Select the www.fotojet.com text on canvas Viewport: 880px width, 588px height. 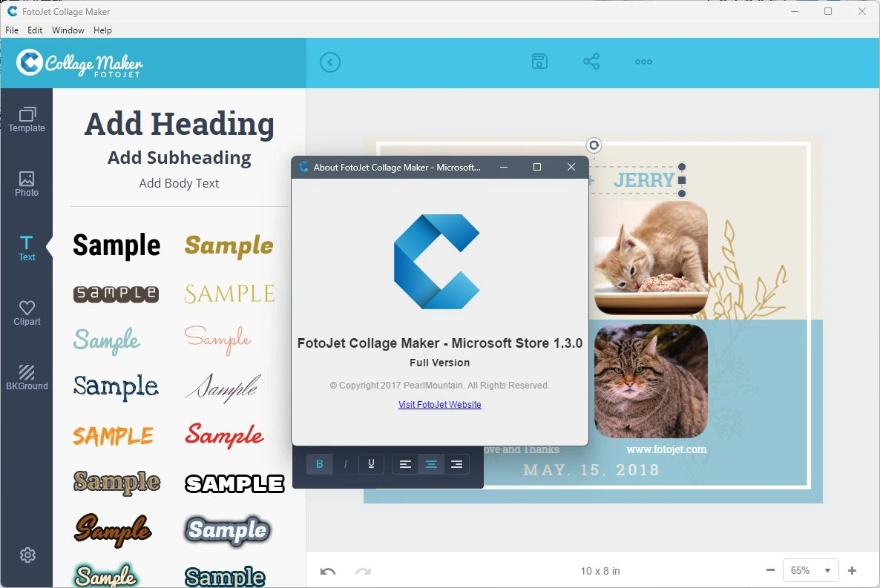click(666, 449)
